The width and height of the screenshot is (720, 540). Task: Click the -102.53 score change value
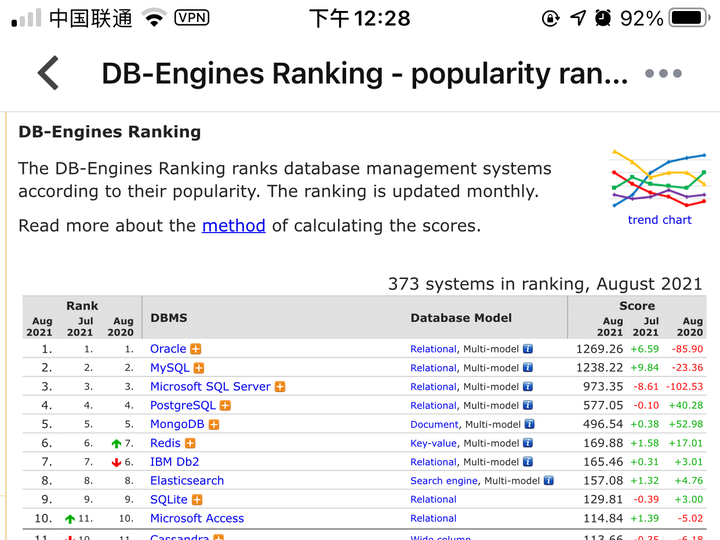pos(684,387)
